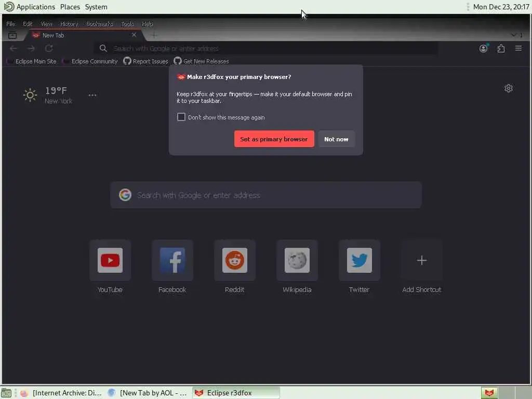This screenshot has width=532, height=399.
Task: Open the YouTube shortcut tile
Action: tap(110, 260)
